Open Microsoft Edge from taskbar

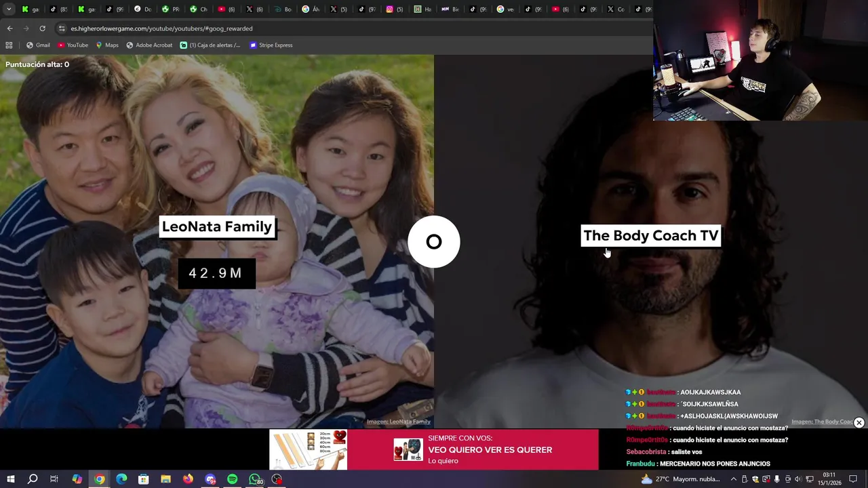pyautogui.click(x=121, y=479)
